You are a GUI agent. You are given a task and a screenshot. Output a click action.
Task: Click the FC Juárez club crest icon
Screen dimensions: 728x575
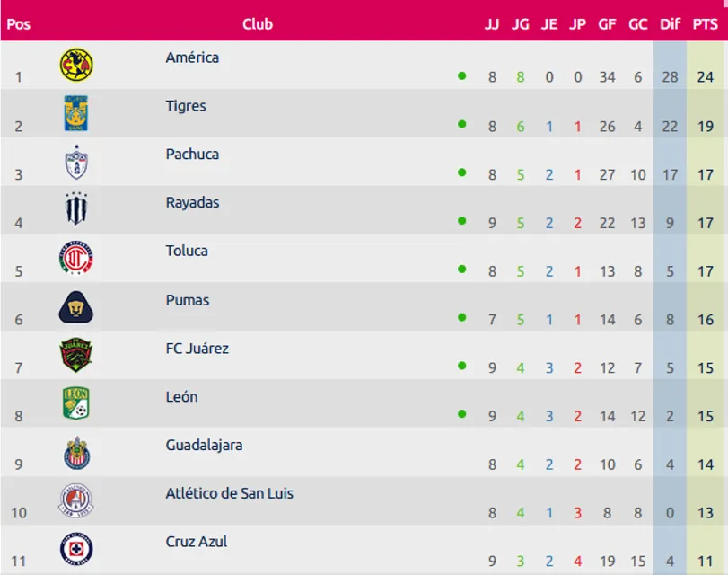tap(76, 357)
